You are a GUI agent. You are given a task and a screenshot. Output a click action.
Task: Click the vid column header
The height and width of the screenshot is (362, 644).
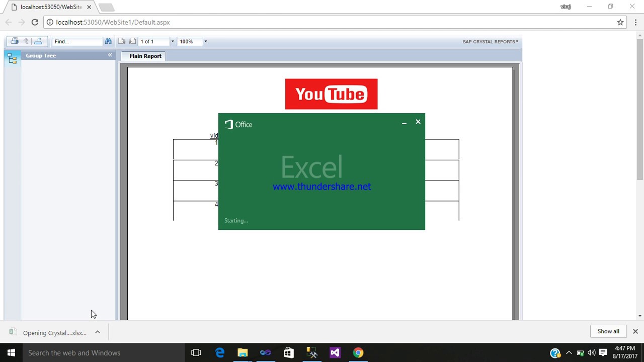(214, 135)
